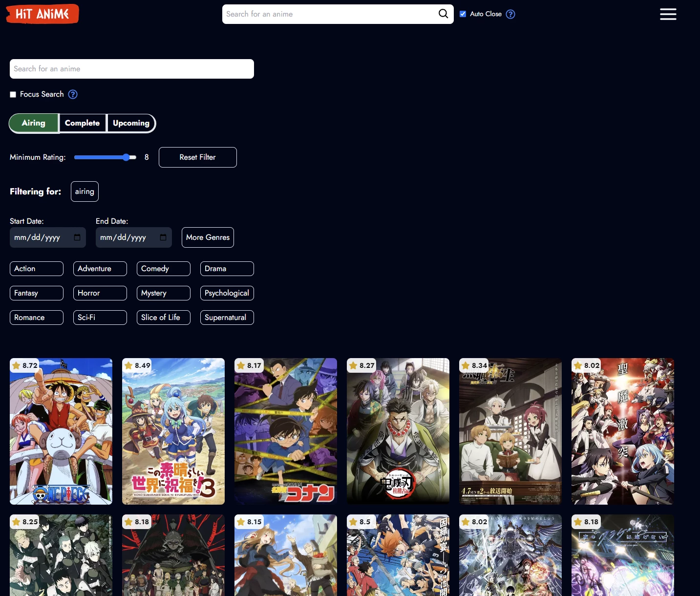Open the Auto Close help icon
The height and width of the screenshot is (596, 700).
point(510,14)
